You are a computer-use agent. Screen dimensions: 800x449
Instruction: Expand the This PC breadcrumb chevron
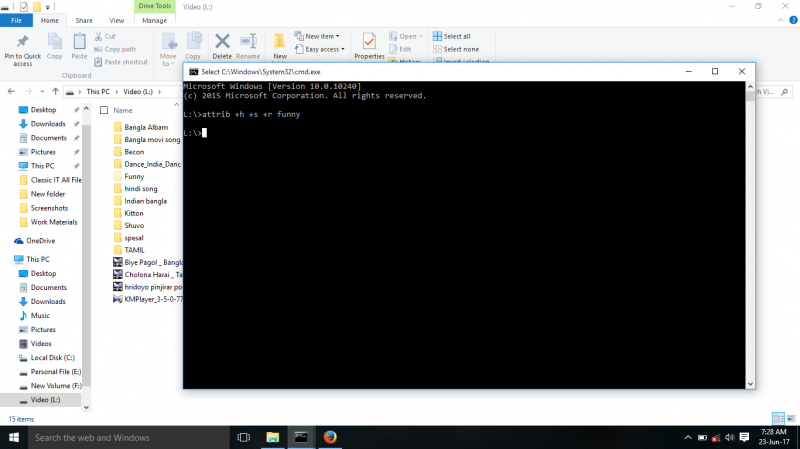point(116,92)
